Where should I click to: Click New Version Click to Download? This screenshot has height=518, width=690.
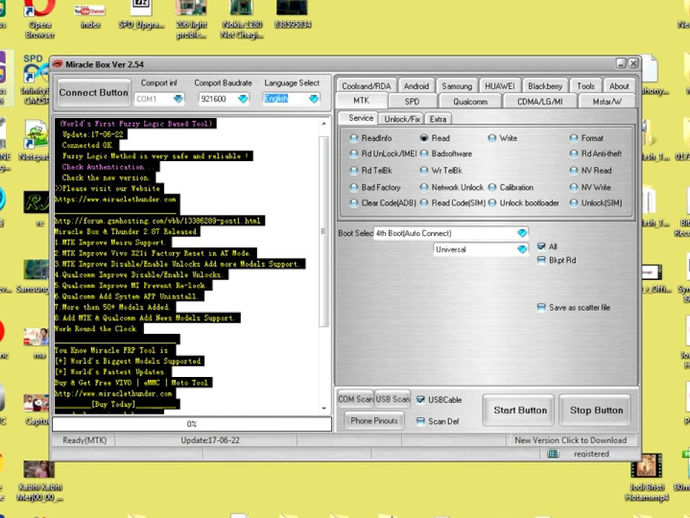point(570,440)
